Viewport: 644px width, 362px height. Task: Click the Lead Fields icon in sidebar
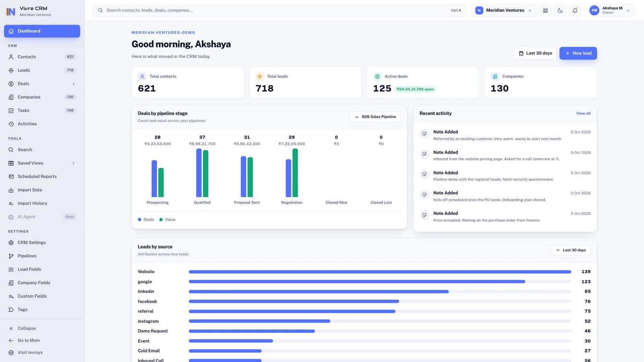coord(11,269)
